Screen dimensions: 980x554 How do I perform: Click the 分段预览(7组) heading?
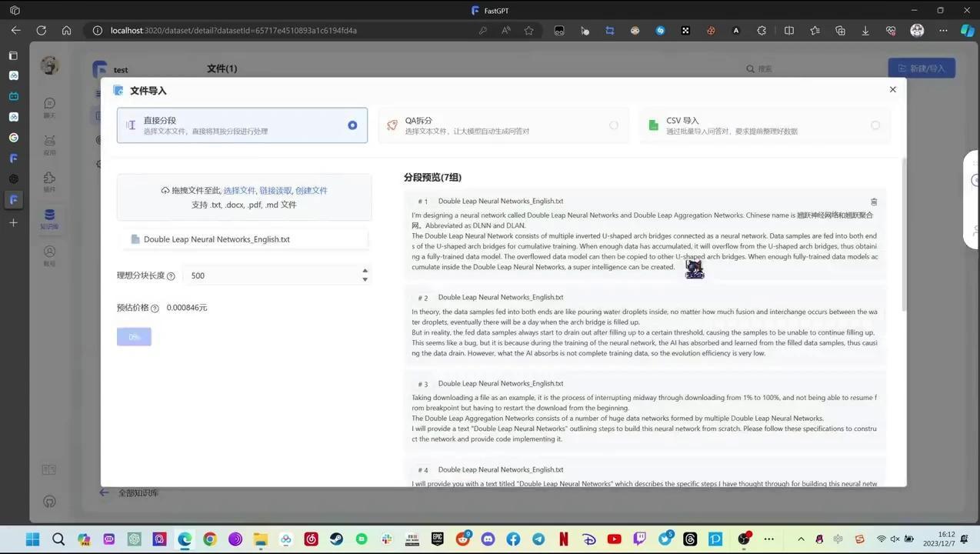coord(432,177)
